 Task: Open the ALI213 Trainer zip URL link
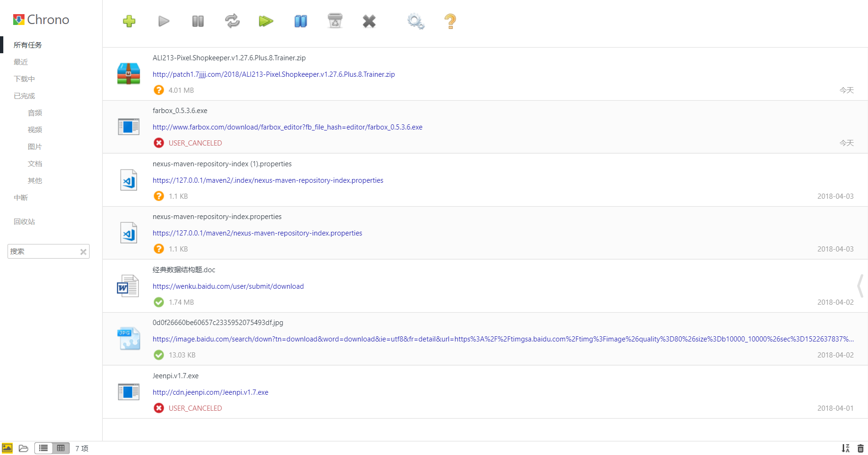(274, 74)
